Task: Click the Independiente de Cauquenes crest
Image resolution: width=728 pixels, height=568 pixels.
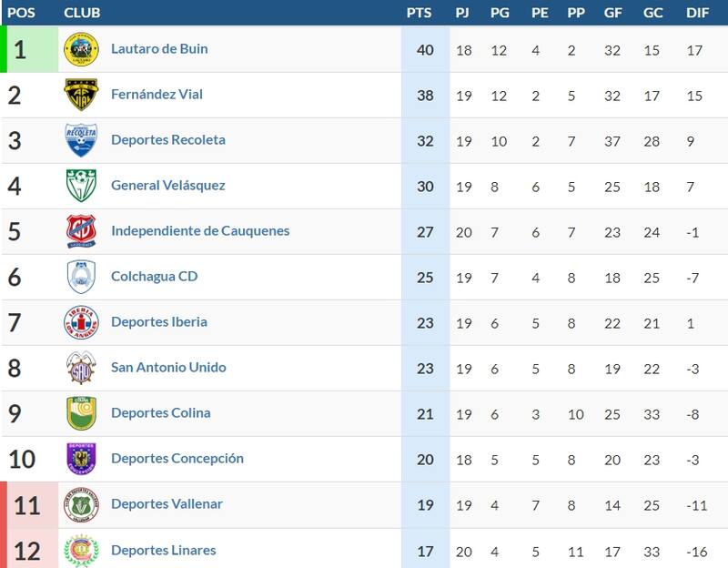Action: tap(81, 231)
